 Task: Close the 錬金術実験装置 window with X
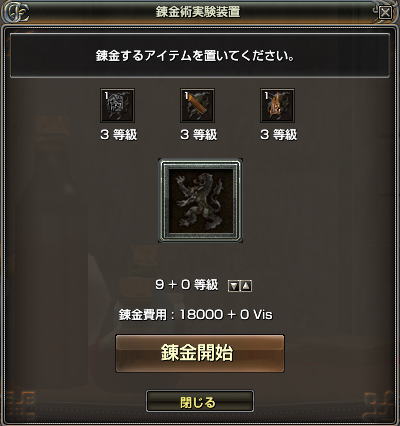(x=386, y=13)
